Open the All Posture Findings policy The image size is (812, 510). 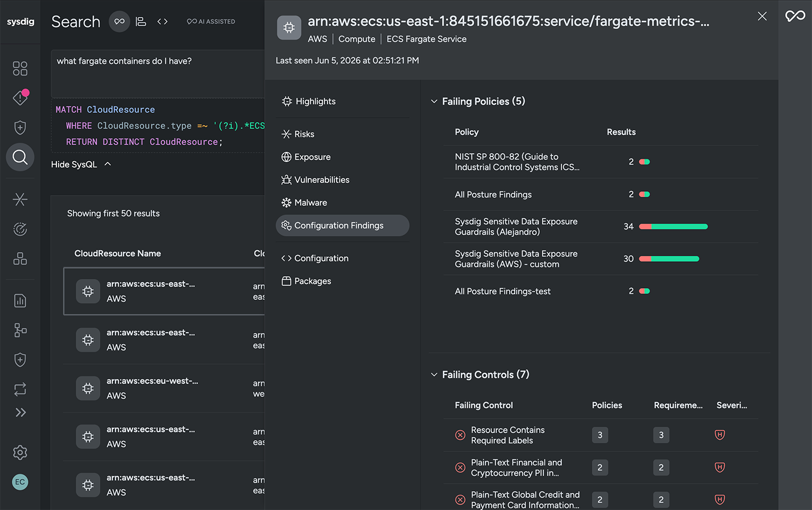coord(601,195)
